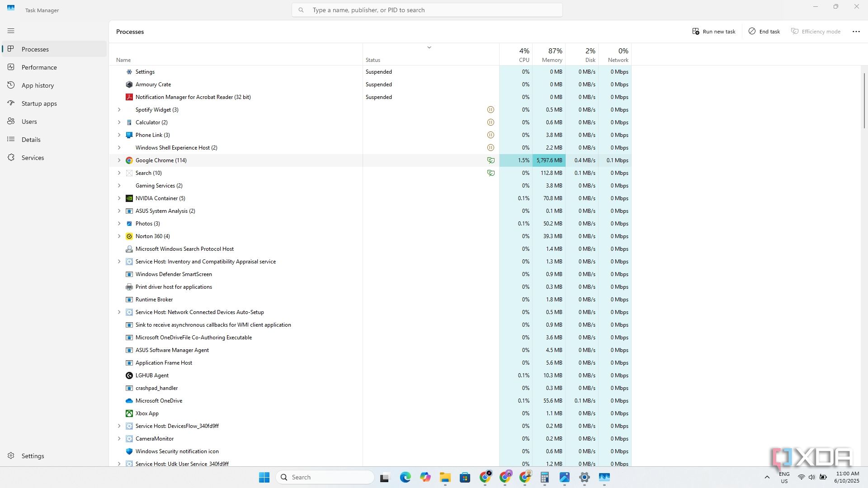Open the hamburger navigation menu
This screenshot has height=488, width=868.
click(11, 31)
